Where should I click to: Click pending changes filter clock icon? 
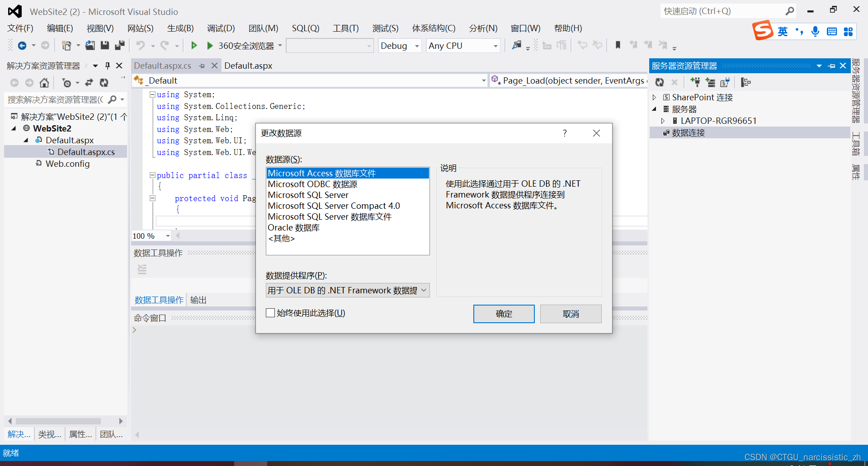coord(67,83)
